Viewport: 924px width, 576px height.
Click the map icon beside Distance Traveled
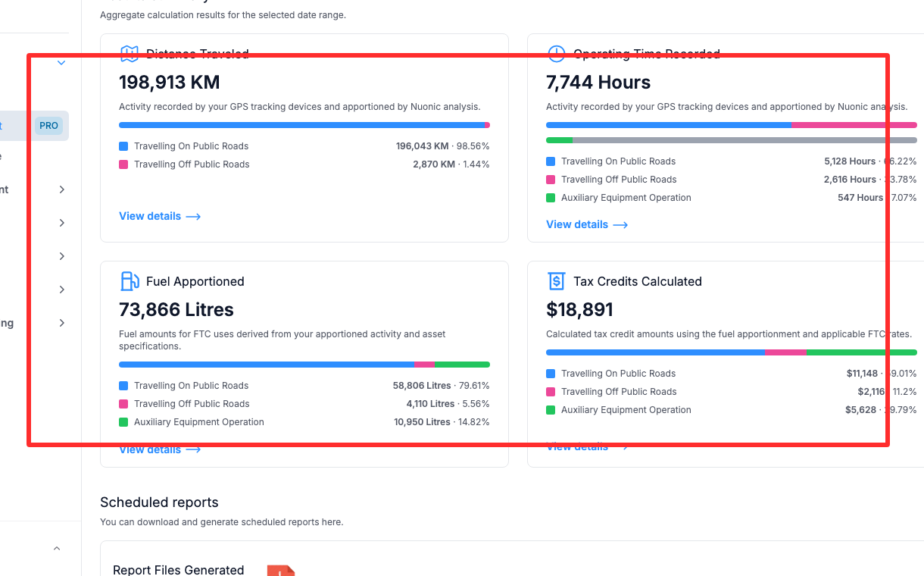coord(130,54)
